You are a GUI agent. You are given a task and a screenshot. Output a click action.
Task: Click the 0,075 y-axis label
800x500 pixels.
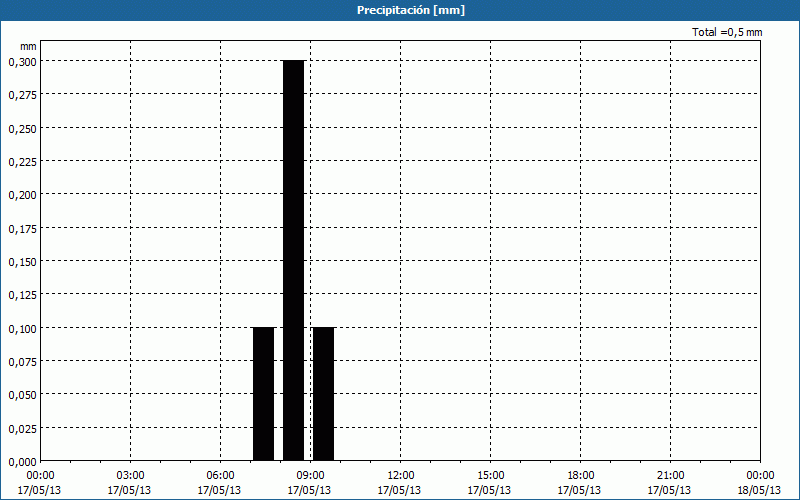click(x=22, y=362)
